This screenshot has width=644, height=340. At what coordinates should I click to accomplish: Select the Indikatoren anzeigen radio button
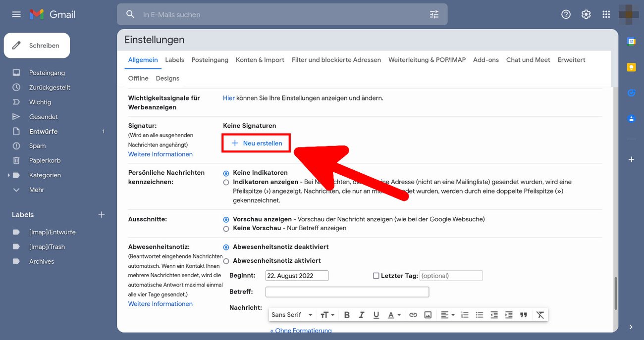(x=226, y=182)
